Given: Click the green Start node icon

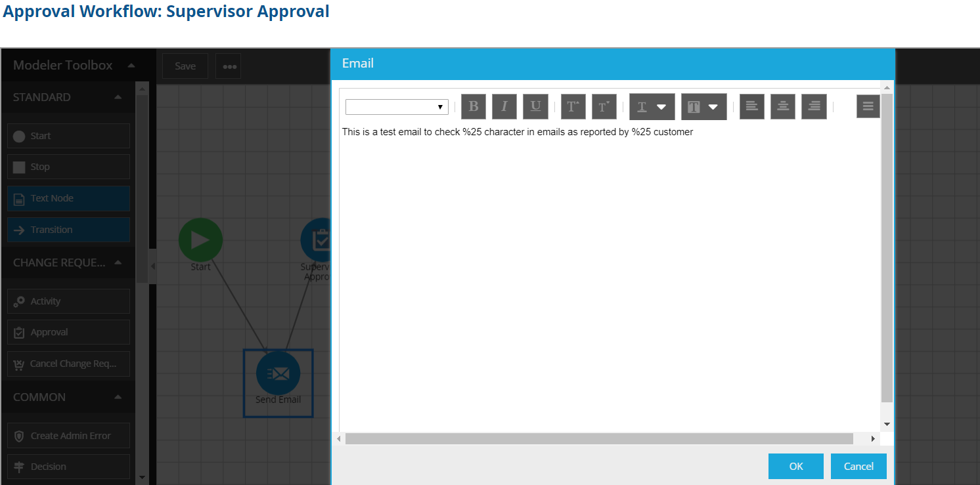Looking at the screenshot, I should tap(200, 240).
